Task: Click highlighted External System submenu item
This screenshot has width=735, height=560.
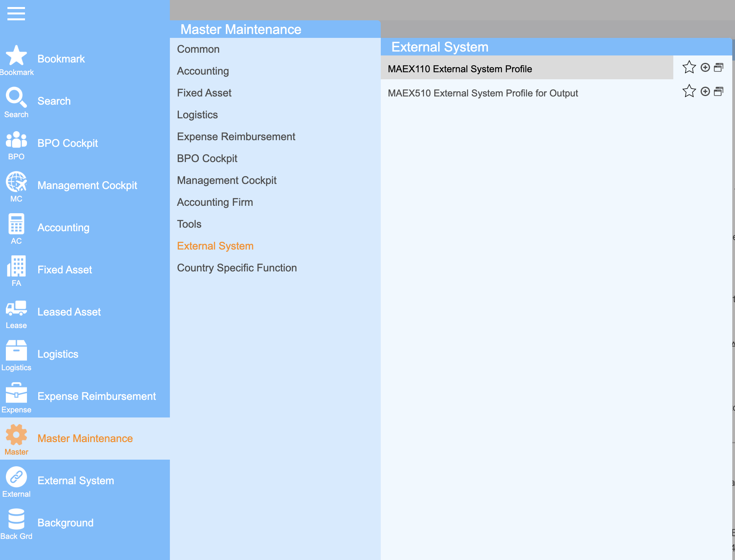Action: [x=216, y=246]
